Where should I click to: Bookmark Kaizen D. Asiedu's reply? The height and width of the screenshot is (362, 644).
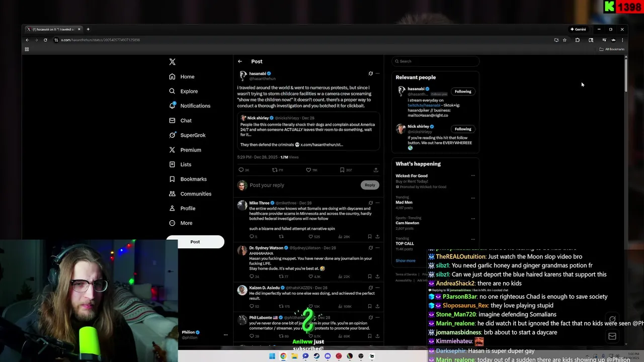pyautogui.click(x=369, y=306)
